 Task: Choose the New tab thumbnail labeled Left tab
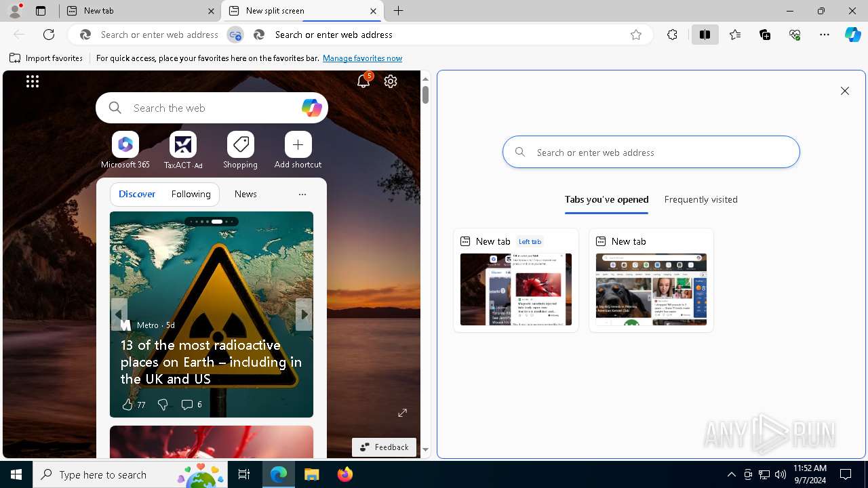tap(515, 280)
